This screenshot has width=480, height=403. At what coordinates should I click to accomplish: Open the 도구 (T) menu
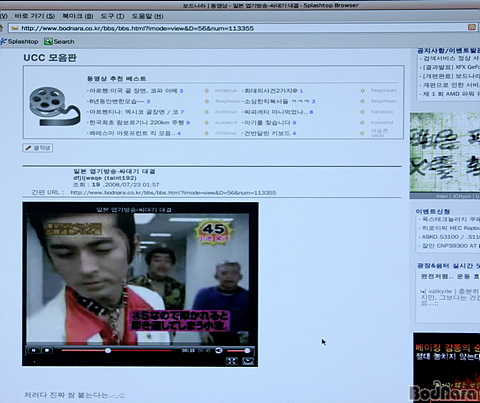pos(112,16)
